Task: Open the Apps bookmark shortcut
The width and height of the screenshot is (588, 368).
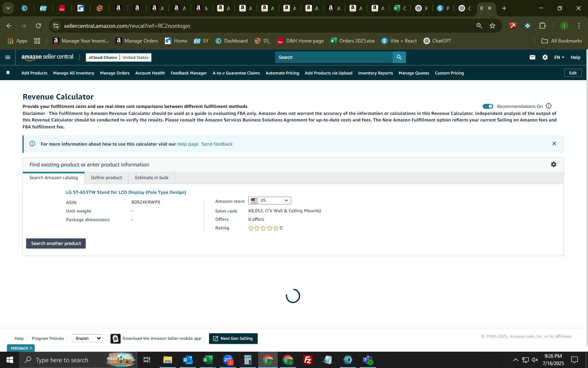Action: [17, 41]
